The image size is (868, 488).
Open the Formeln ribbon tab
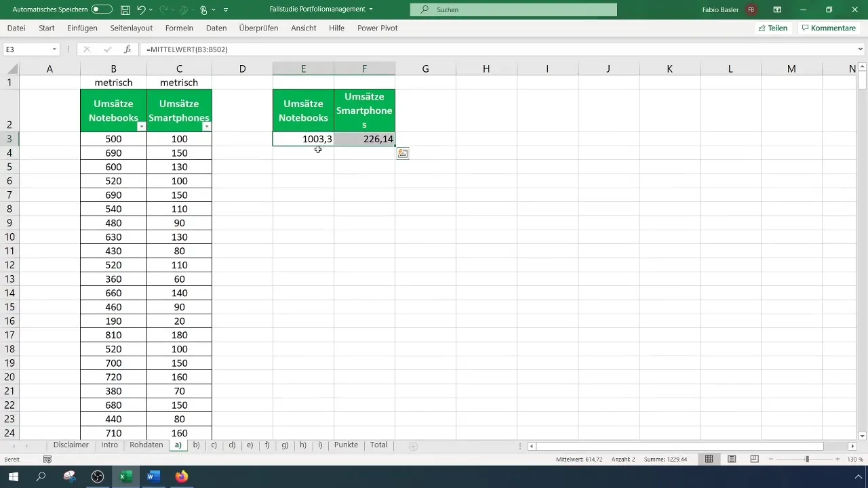[179, 28]
